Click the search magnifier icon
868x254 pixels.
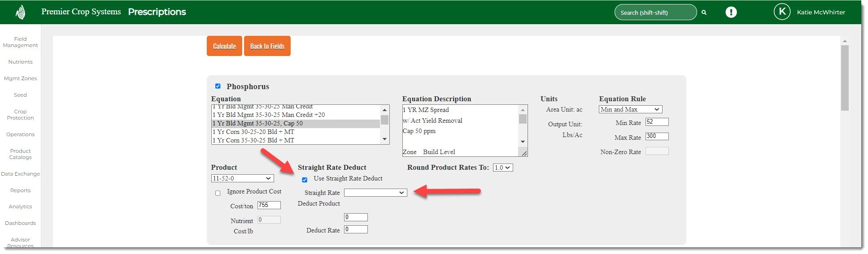click(704, 13)
